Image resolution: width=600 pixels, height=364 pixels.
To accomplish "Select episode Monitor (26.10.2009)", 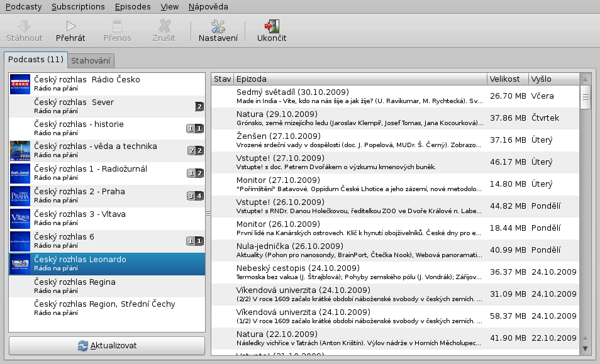I will click(x=395, y=228).
